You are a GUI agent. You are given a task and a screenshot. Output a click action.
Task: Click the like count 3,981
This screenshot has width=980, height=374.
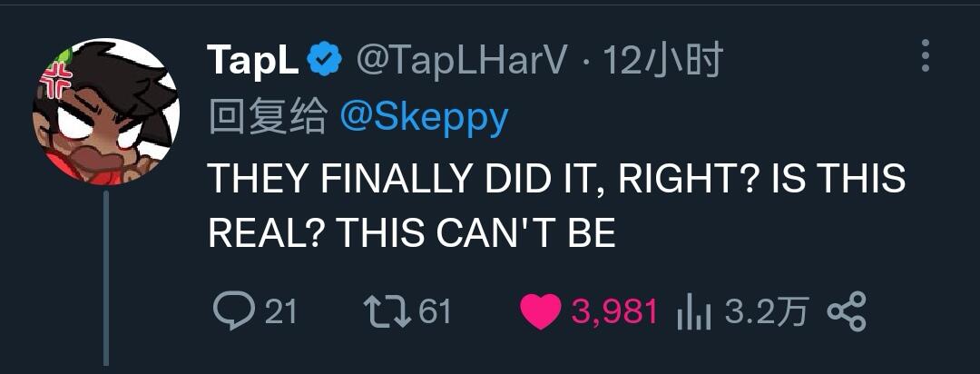(614, 311)
